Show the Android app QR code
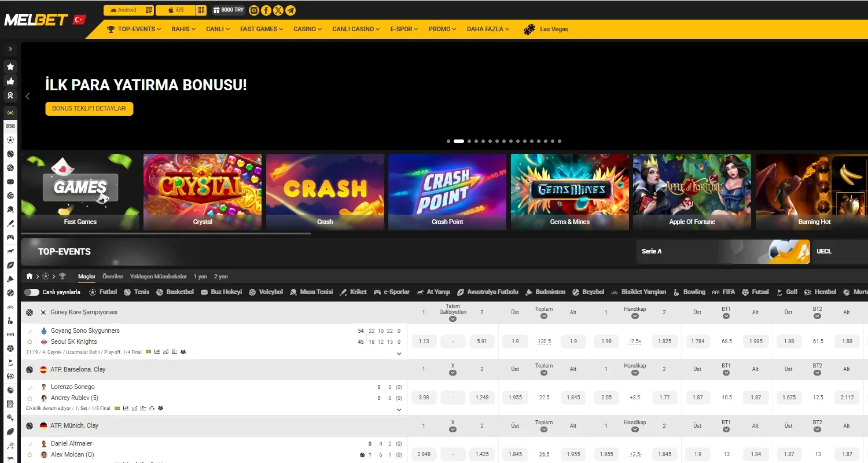 click(149, 10)
